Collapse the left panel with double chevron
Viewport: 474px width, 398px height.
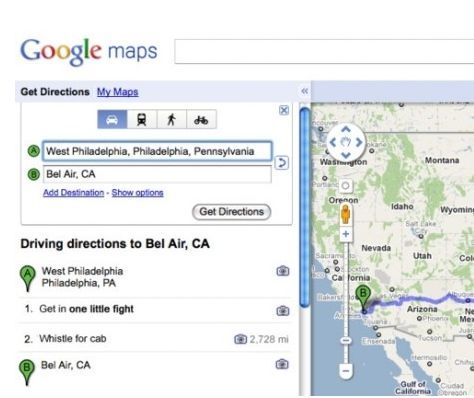(304, 91)
